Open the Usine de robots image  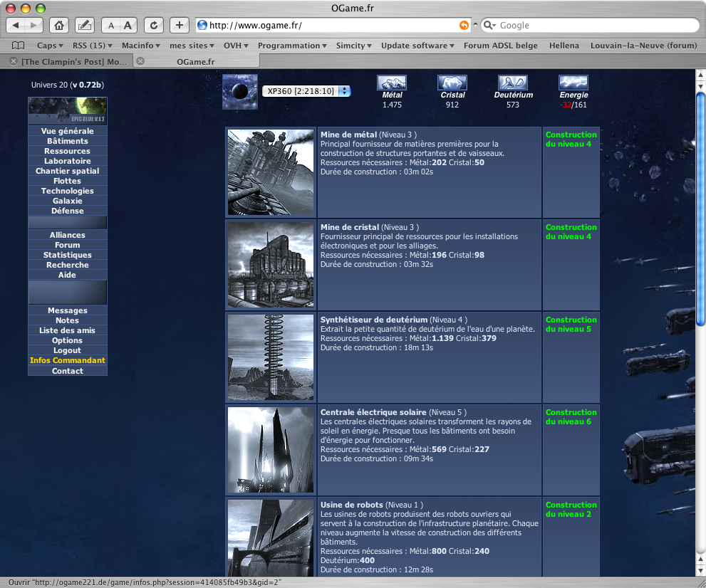271,538
